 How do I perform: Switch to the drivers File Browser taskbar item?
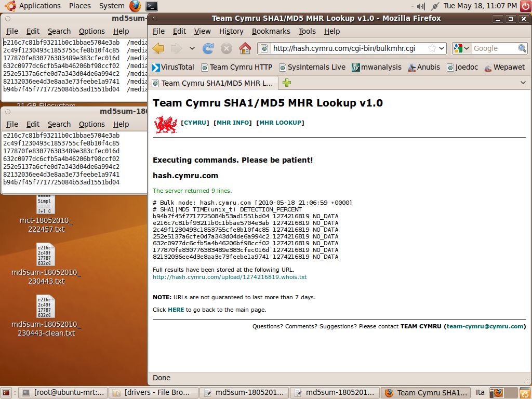tap(153, 393)
